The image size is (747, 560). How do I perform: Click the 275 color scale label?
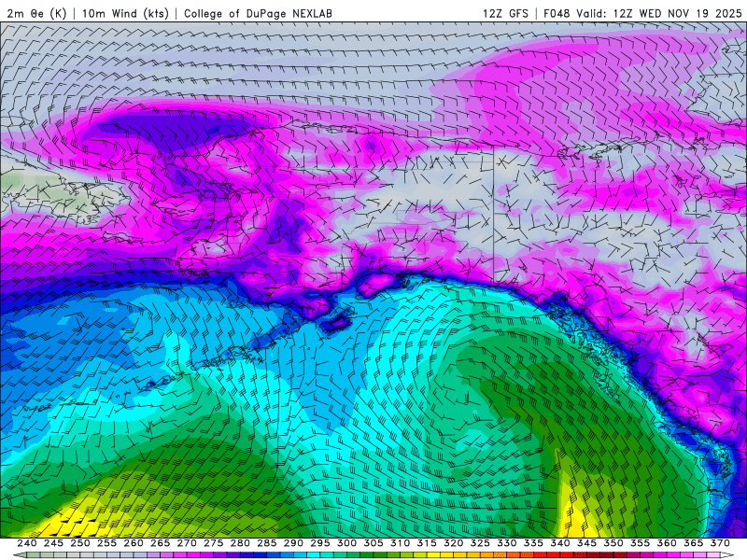click(x=214, y=543)
